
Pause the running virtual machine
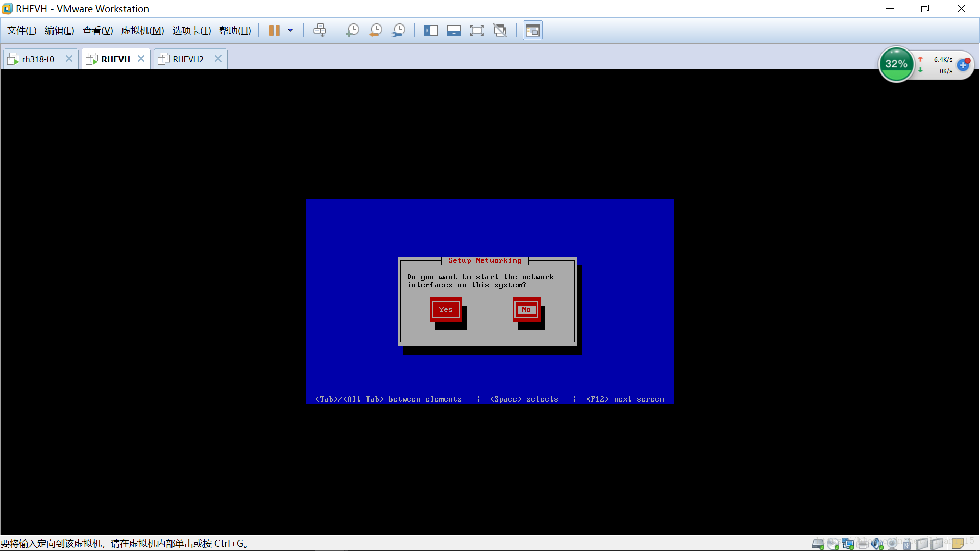pos(274,31)
